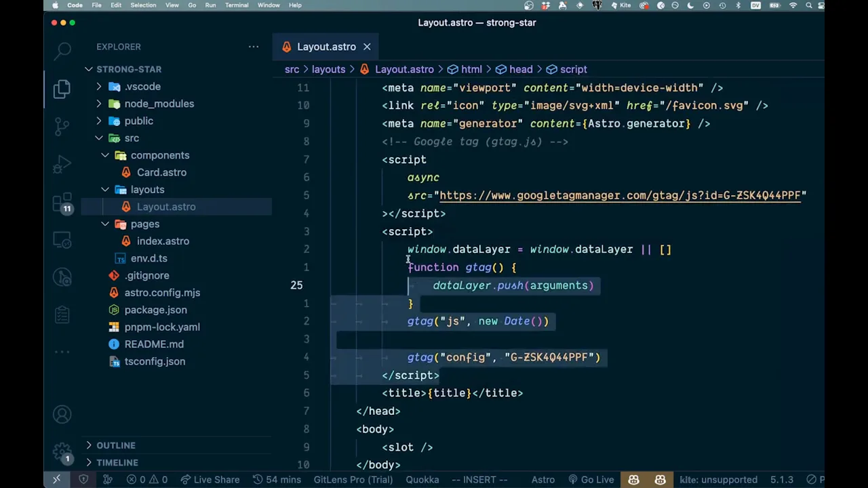Open the Explorer view icon
Image resolution: width=868 pixels, height=488 pixels.
62,88
